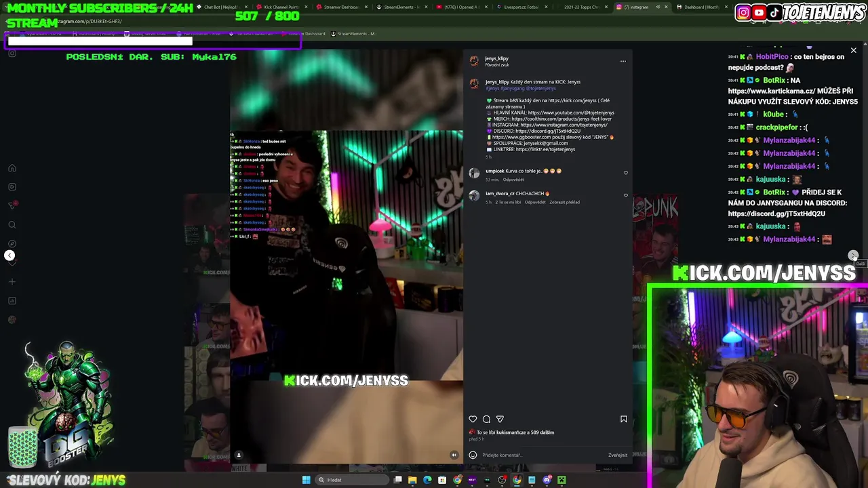Screen dimensions: 868x488
Task: Open the 'Původní zvuk' audio link
Action: 497,64
